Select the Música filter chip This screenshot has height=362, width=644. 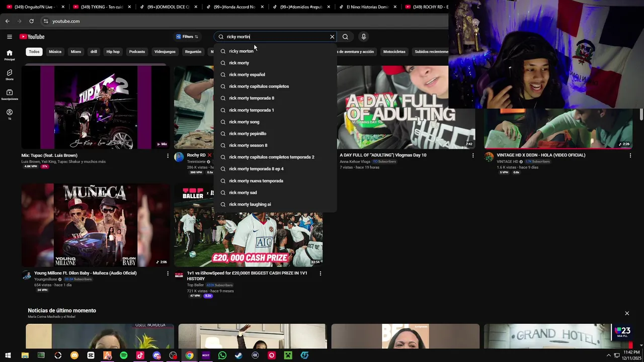(55, 51)
